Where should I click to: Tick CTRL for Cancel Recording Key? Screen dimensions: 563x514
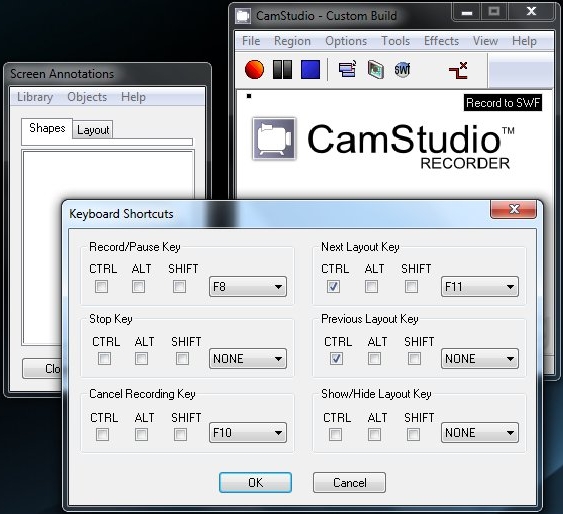coord(102,435)
